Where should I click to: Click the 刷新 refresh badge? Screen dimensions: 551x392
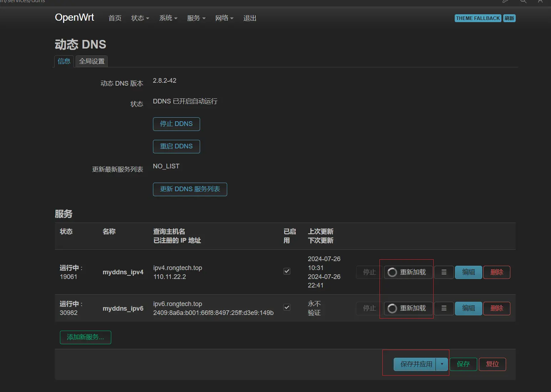pyautogui.click(x=509, y=18)
